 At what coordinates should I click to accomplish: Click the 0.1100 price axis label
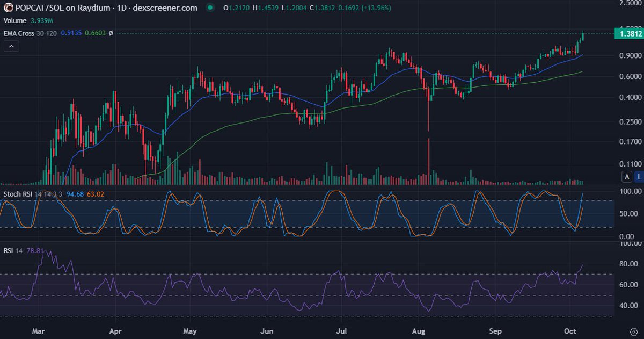pyautogui.click(x=630, y=164)
